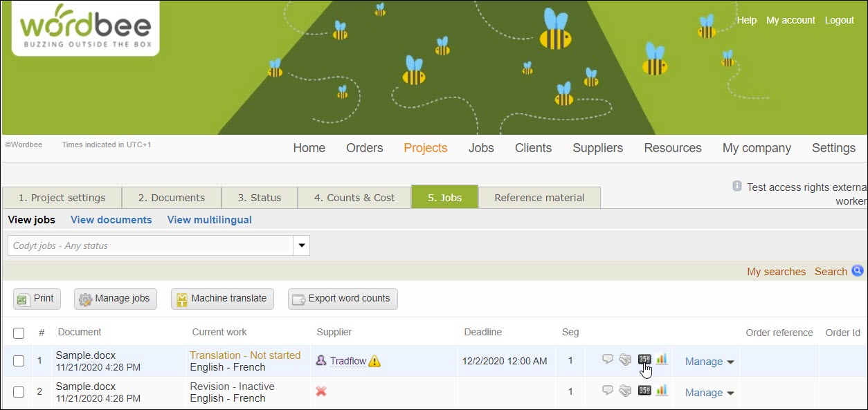Select the checkbox for row 1 Sample.docx
Screen dimensions: 868x410
point(19,361)
